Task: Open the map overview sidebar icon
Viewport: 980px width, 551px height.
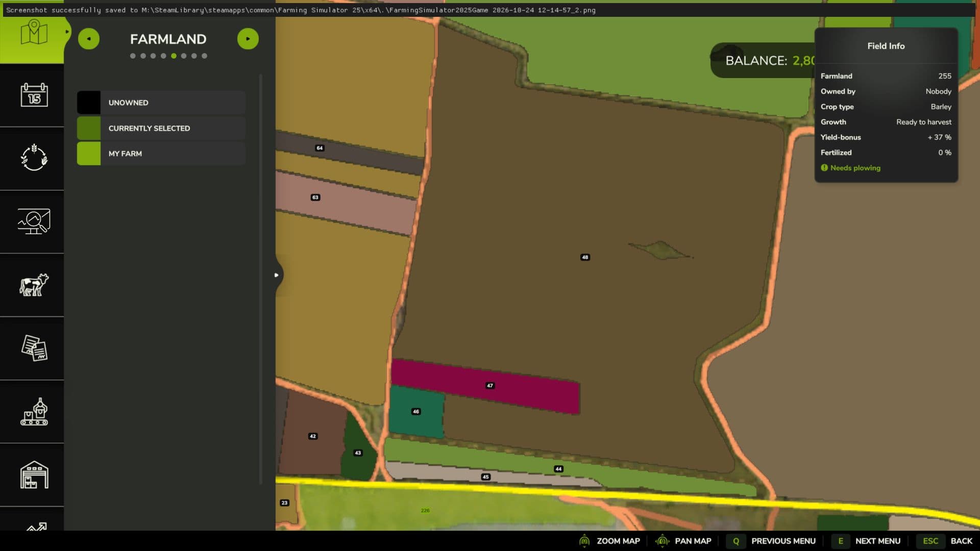Action: 34,33
